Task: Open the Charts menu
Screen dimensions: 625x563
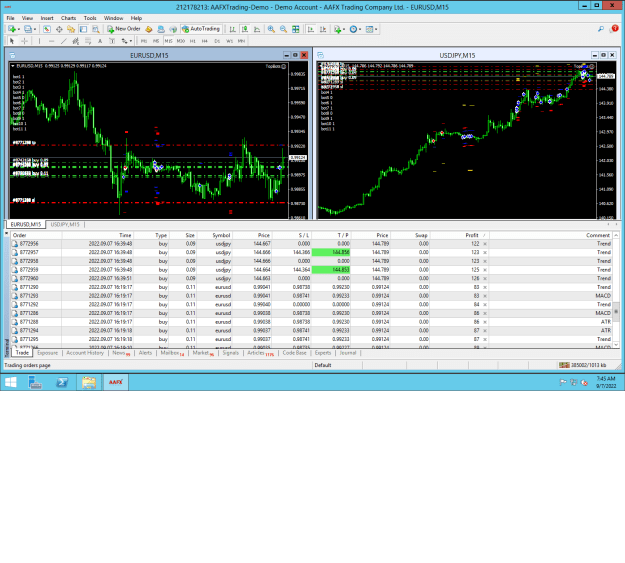Action: 68,18
